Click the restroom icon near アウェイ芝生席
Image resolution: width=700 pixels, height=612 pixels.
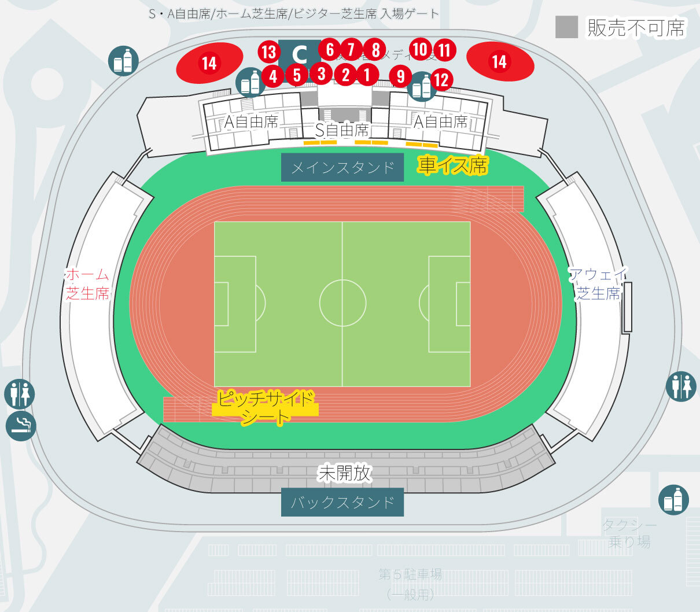680,386
